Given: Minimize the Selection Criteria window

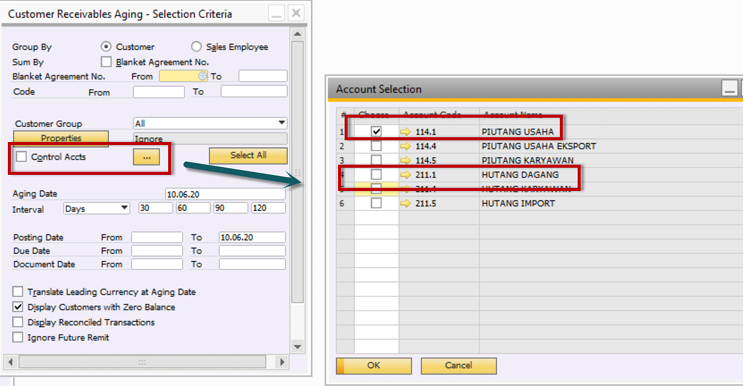Looking at the screenshot, I should [x=277, y=13].
